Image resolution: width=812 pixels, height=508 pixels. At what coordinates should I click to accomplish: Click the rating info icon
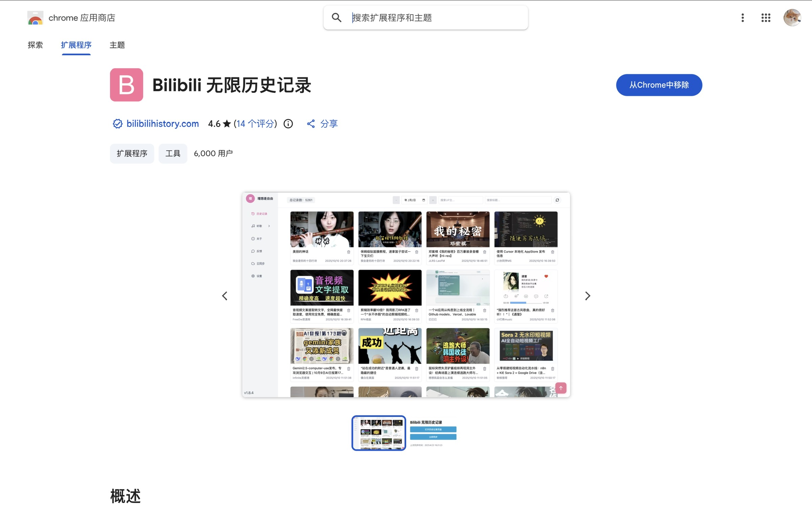[x=288, y=124]
